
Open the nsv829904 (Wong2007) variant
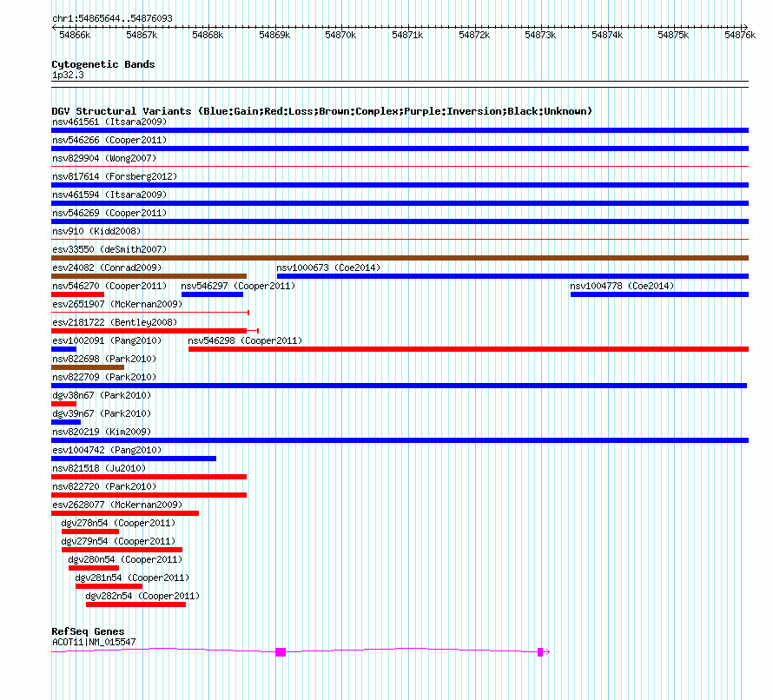pos(104,158)
